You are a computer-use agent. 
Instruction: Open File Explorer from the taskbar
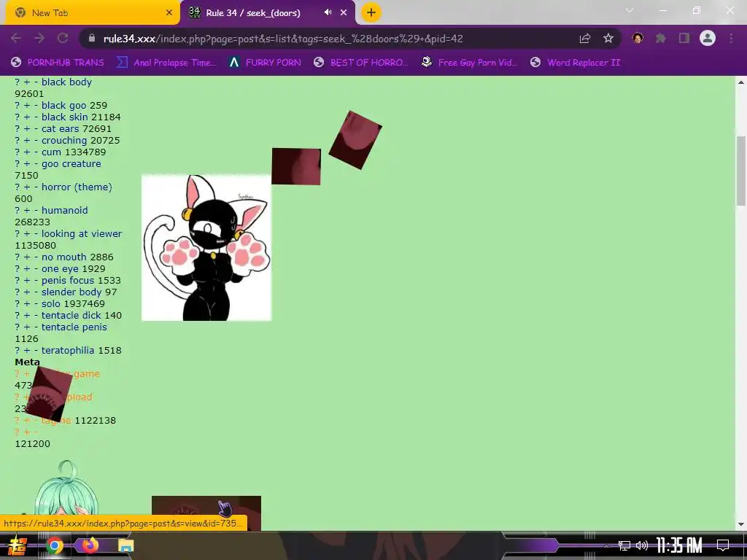(x=125, y=545)
